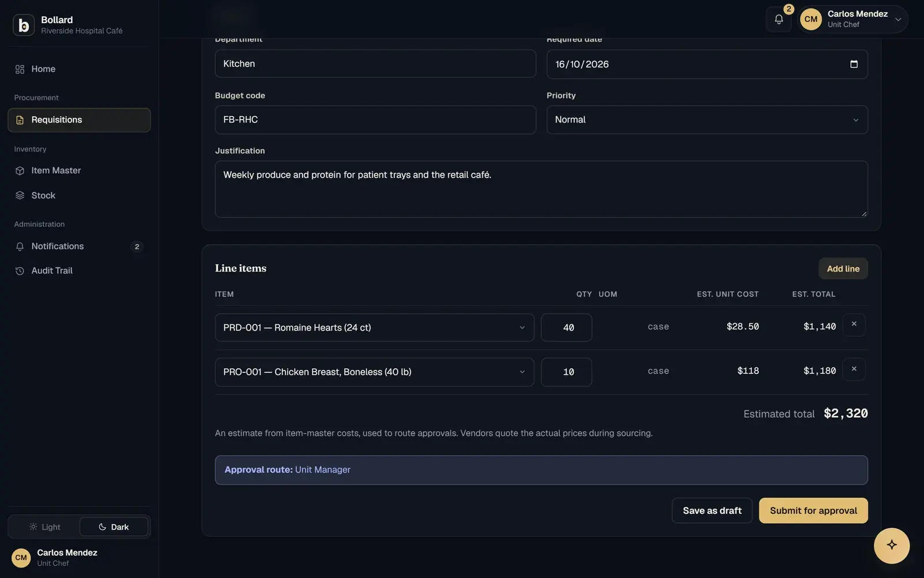This screenshot has height=578, width=924.
Task: Click the Stock layers icon
Action: pyautogui.click(x=20, y=195)
